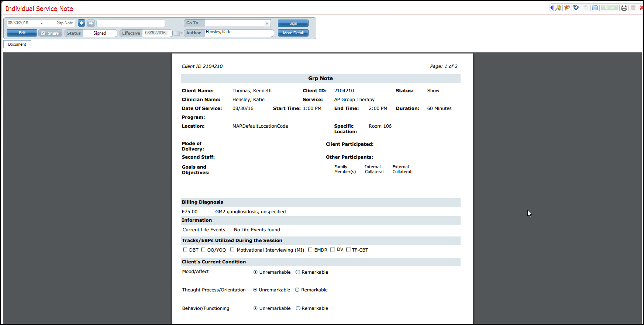Print the note using printer icon
The width and height of the screenshot is (644, 325).
point(624,8)
